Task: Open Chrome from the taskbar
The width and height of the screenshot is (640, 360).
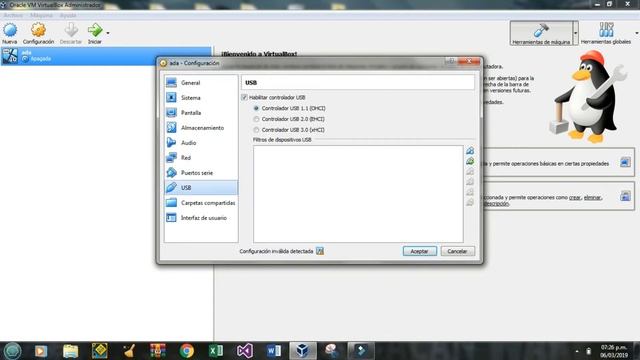Action: 187,351
